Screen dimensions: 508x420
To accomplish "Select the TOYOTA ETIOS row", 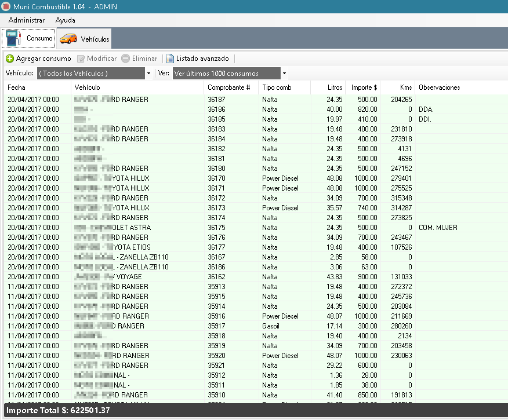I will [x=256, y=247].
